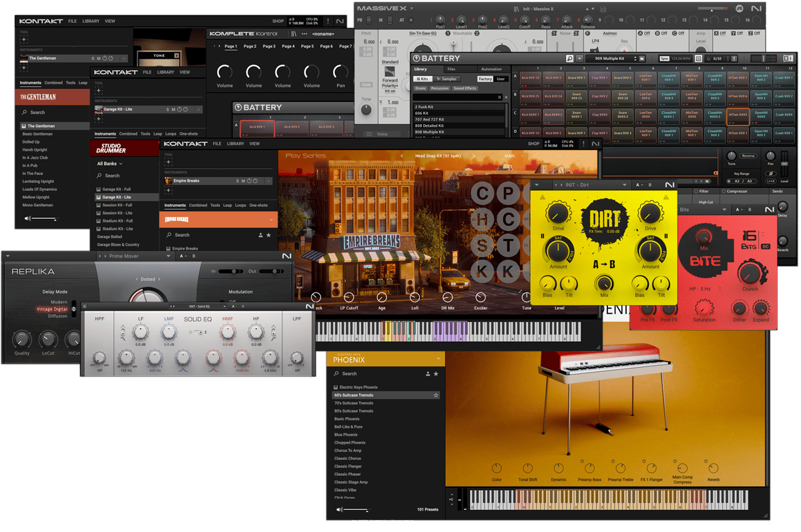Click the star favorite icon in Phoenix search bar
801x532 pixels.
436,374
